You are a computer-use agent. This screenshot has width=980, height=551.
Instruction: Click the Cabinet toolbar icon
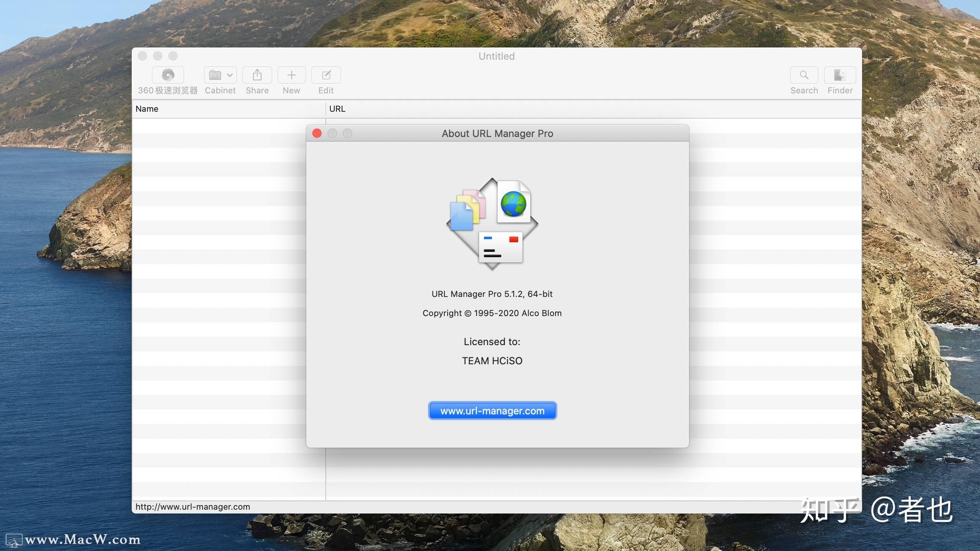pyautogui.click(x=219, y=75)
